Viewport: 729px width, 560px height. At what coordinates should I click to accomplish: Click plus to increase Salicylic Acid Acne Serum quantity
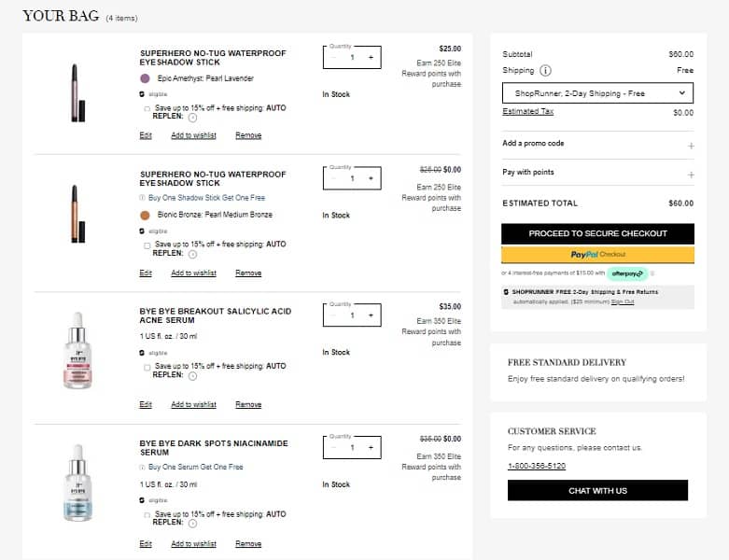click(371, 315)
